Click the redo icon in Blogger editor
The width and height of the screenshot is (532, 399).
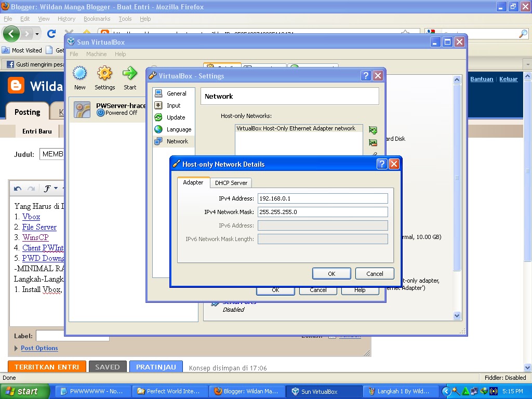[x=31, y=189]
